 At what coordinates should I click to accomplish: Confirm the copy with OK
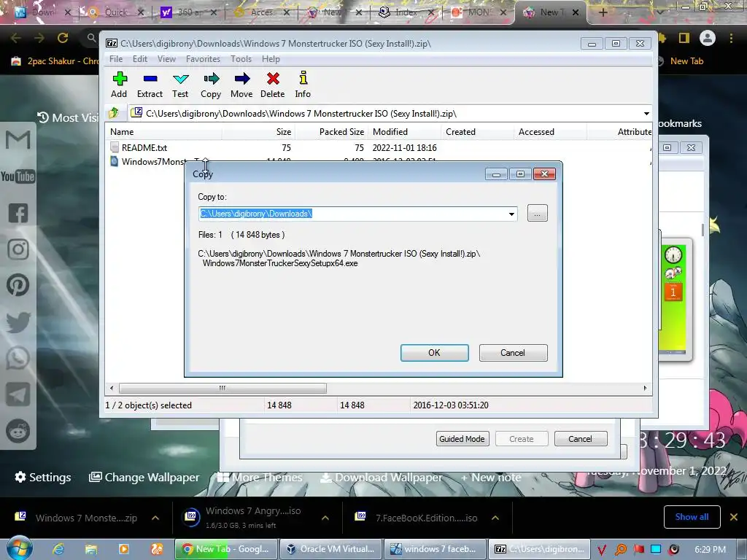[435, 353]
